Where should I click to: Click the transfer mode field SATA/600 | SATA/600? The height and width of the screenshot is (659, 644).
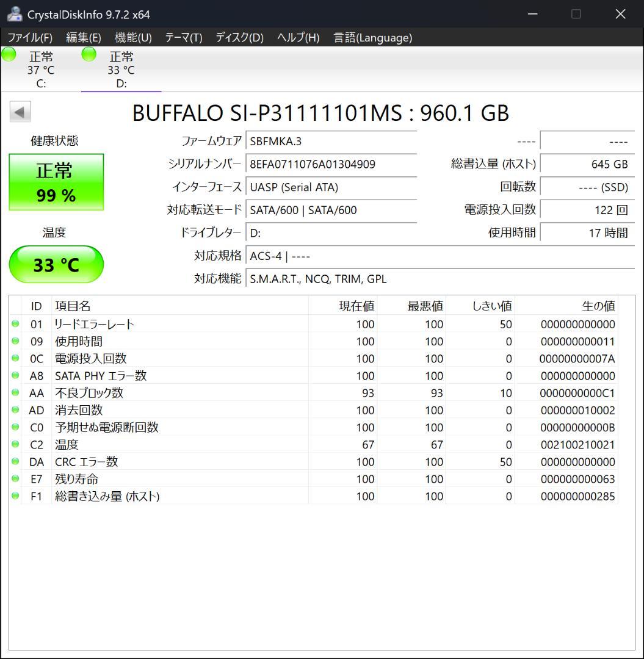click(331, 210)
